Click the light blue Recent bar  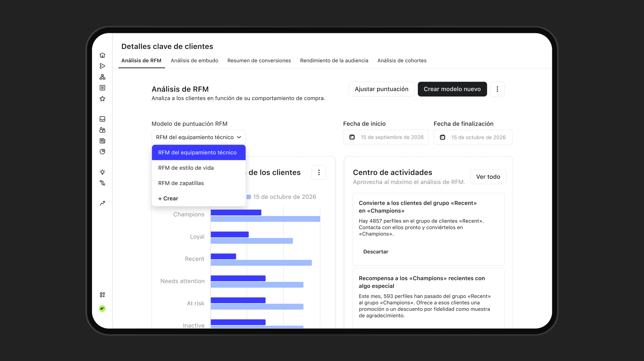tap(261, 263)
